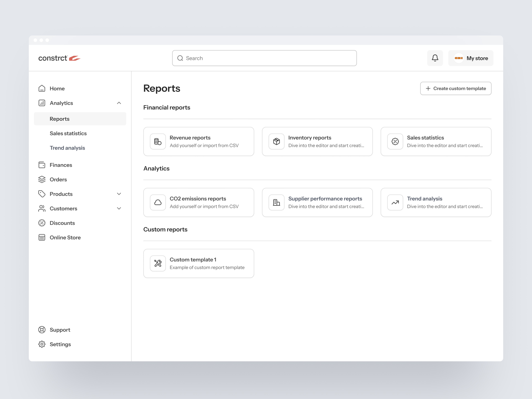This screenshot has width=532, height=399.
Task: Expand the Products submenu chevron
Action: (119, 194)
